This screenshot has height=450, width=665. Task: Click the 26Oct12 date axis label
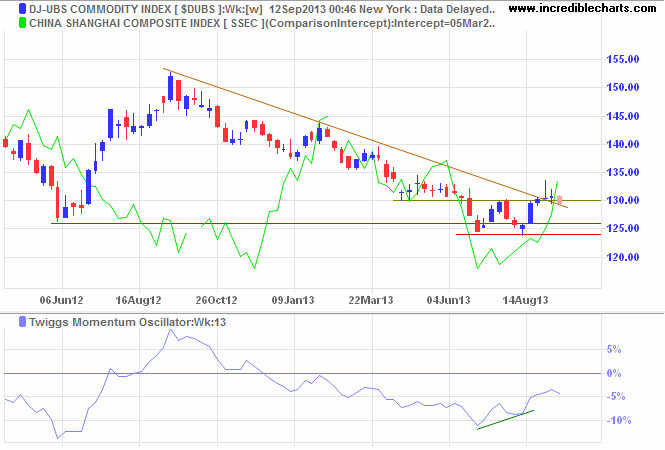tap(216, 300)
